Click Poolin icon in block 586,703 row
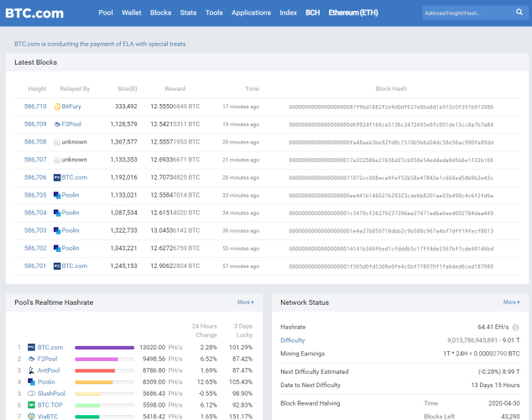Screen dimensions: 532x420 [x=57, y=230]
